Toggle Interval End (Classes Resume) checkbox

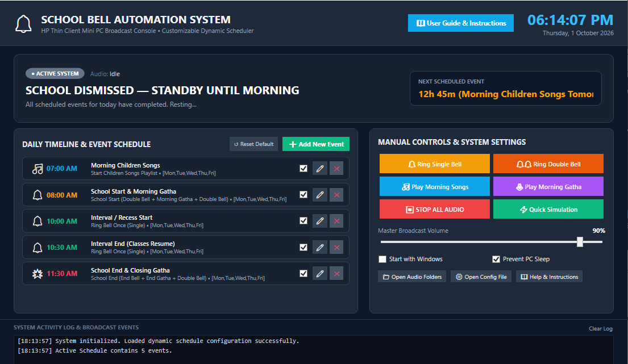(x=303, y=247)
